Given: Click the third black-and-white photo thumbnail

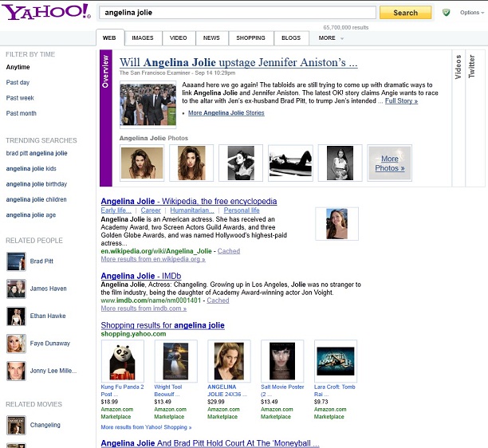Looking at the screenshot, I should click(x=241, y=163).
